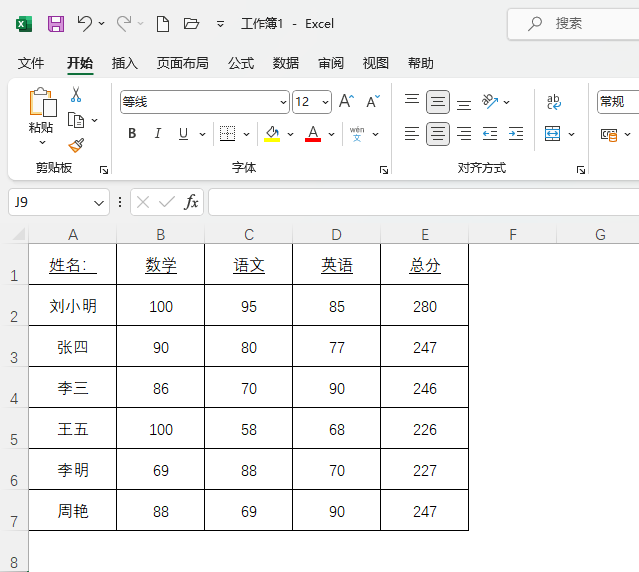
Task: Switch to the 插入 tab
Action: click(x=125, y=63)
